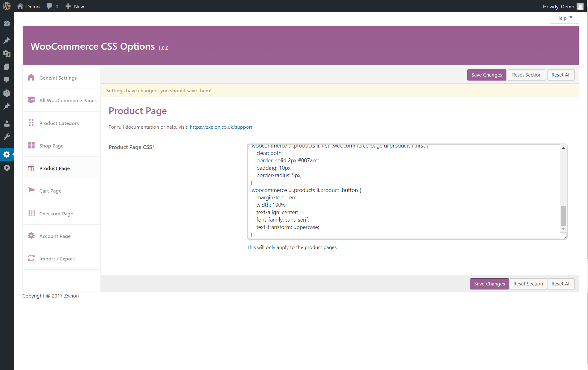The width and height of the screenshot is (588, 370).
Task: Open the Comments icon in admin sidebar
Action: pyautogui.click(x=7, y=80)
